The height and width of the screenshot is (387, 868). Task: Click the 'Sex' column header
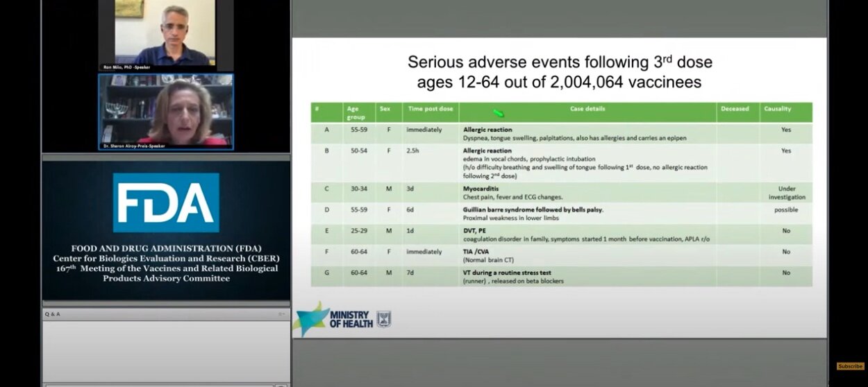coord(385,109)
